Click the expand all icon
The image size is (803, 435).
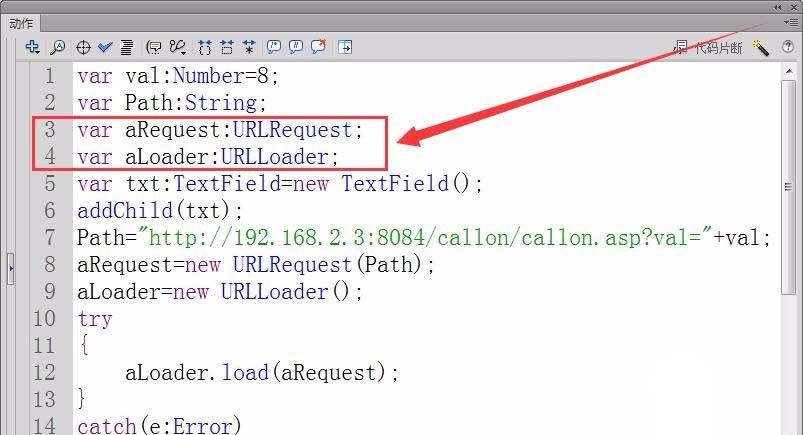pos(249,47)
